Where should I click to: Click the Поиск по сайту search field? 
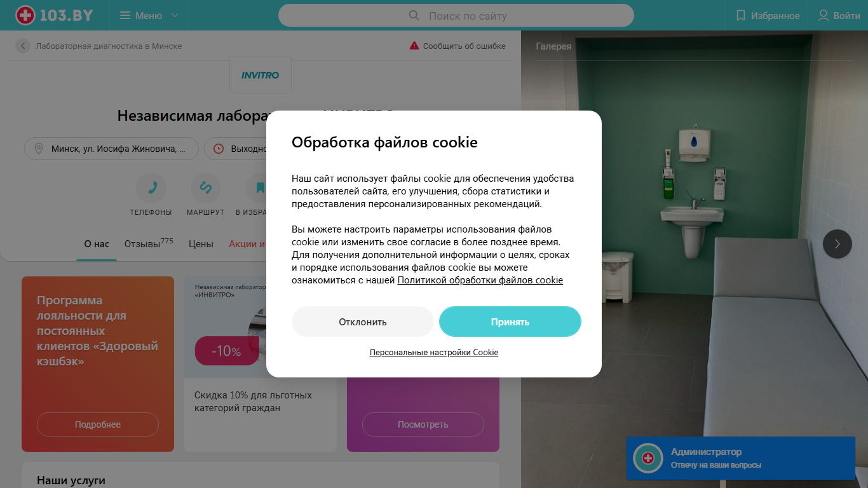pyautogui.click(x=456, y=15)
